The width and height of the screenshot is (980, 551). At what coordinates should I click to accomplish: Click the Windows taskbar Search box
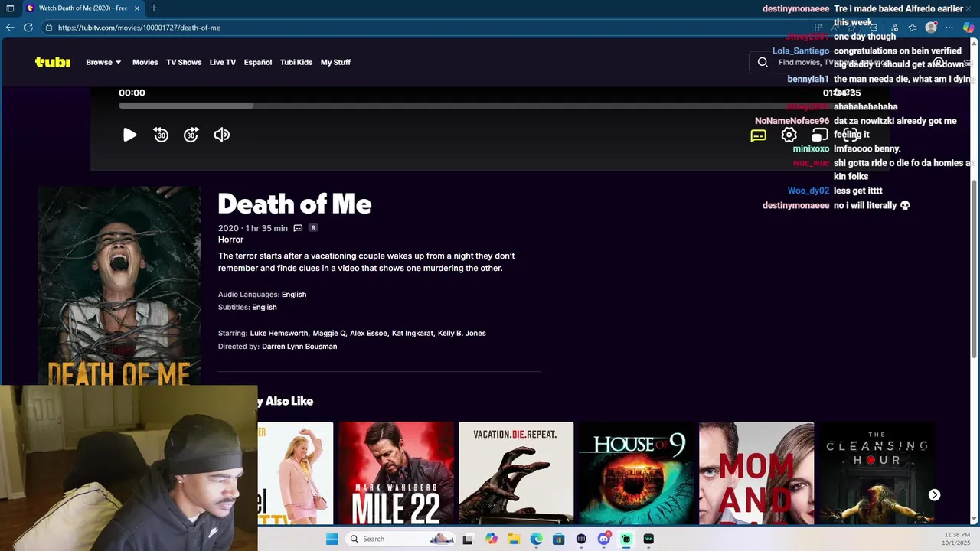pos(400,539)
